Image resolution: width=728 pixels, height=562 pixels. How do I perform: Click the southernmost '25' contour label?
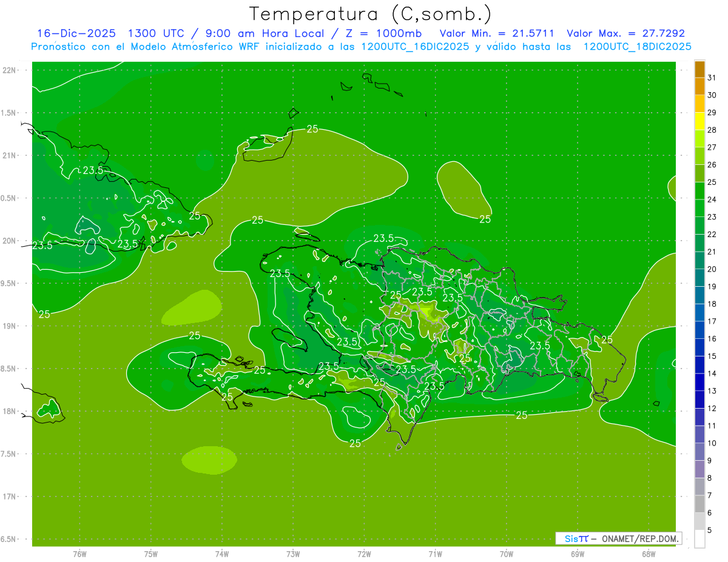[x=356, y=443]
